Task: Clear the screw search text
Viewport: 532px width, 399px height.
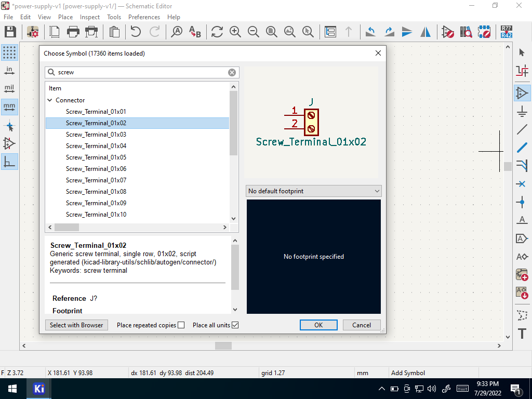Action: point(232,72)
